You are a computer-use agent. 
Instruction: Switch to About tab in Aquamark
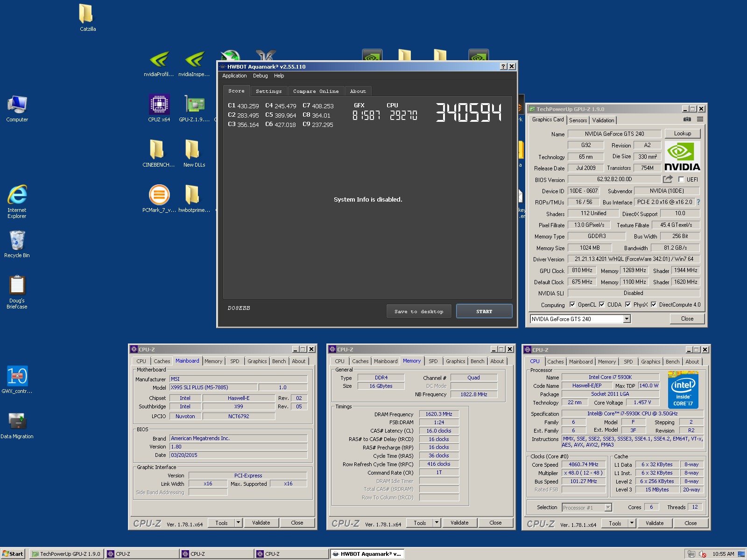[358, 91]
